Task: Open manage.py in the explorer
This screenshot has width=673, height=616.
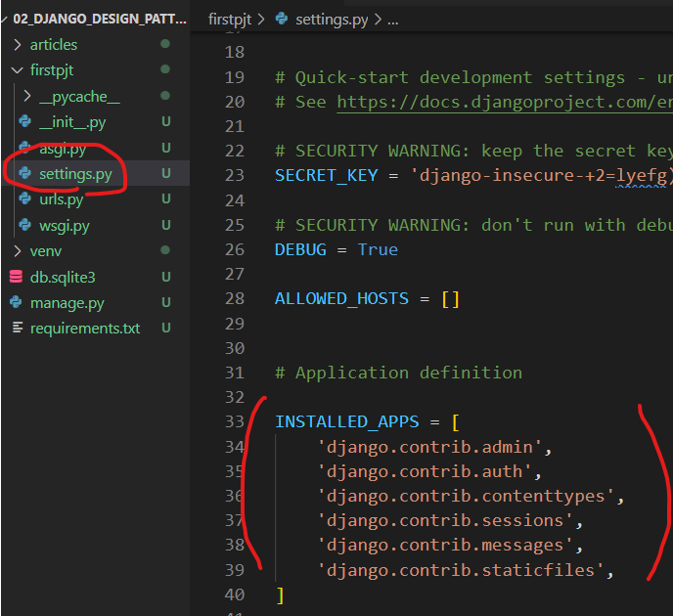Action: point(67,303)
